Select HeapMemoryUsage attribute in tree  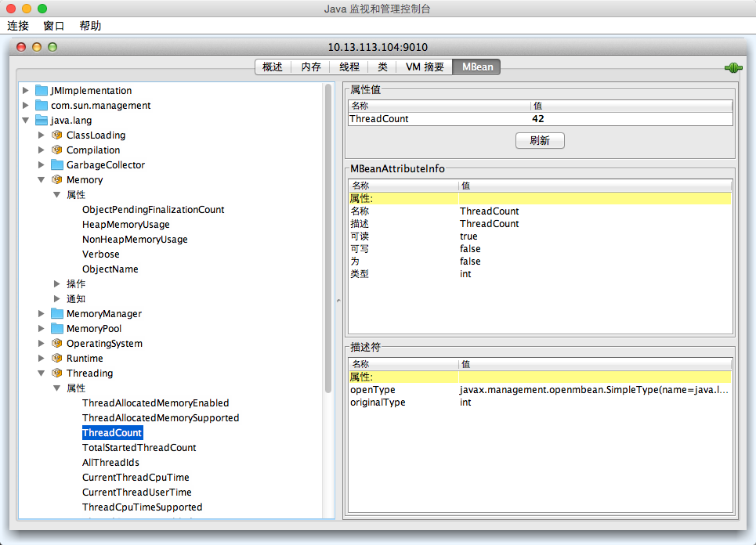125,225
